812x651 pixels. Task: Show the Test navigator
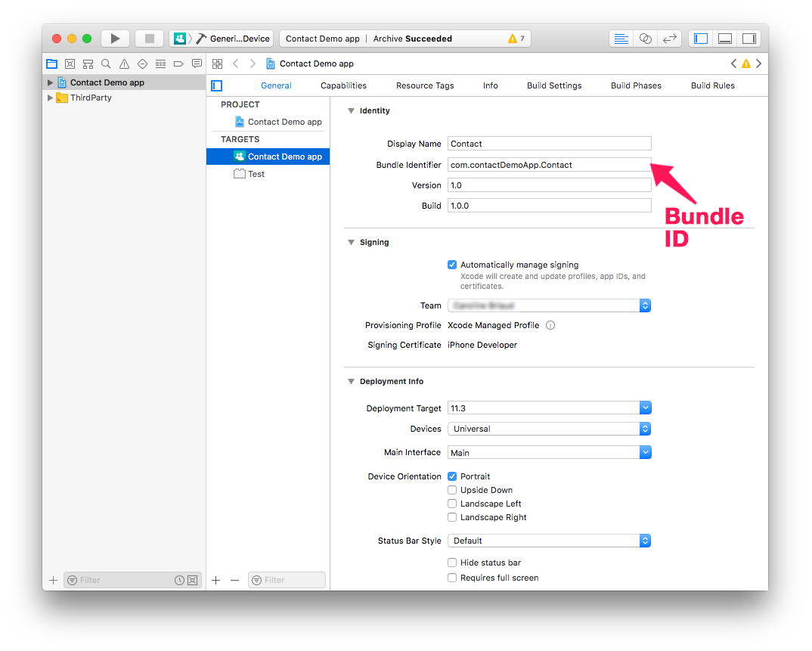click(x=142, y=64)
